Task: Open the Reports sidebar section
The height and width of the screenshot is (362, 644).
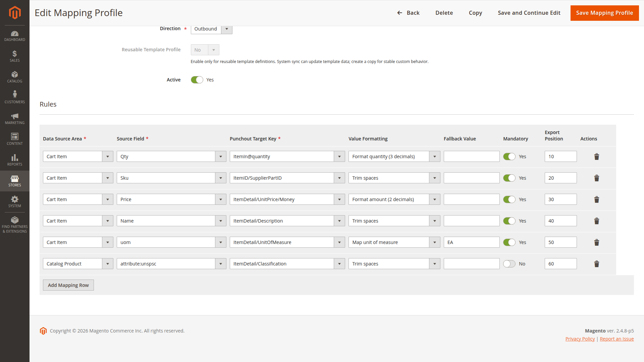Action: (15, 161)
